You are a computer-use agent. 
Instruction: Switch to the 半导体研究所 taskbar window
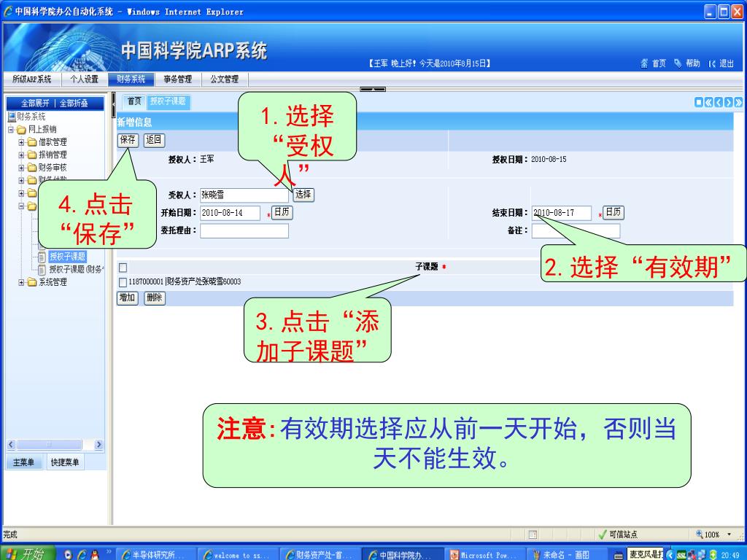tap(155, 555)
